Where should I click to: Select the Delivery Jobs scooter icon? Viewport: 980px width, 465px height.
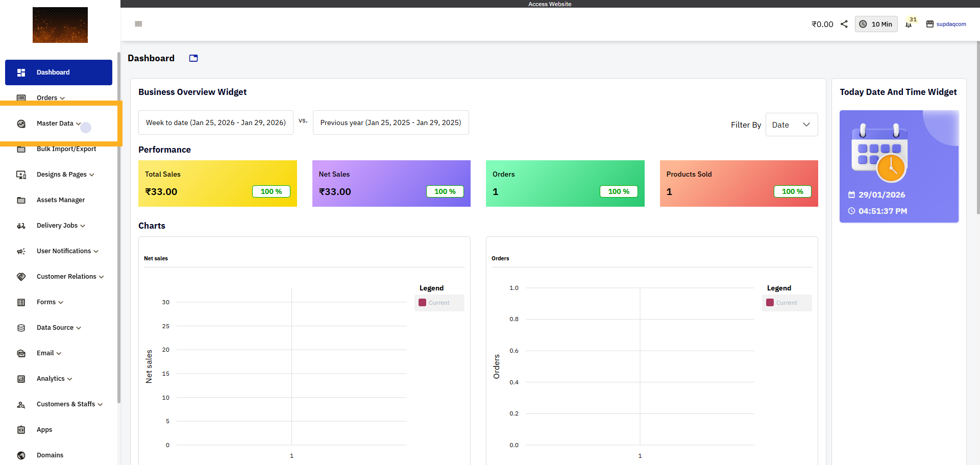[x=21, y=225]
